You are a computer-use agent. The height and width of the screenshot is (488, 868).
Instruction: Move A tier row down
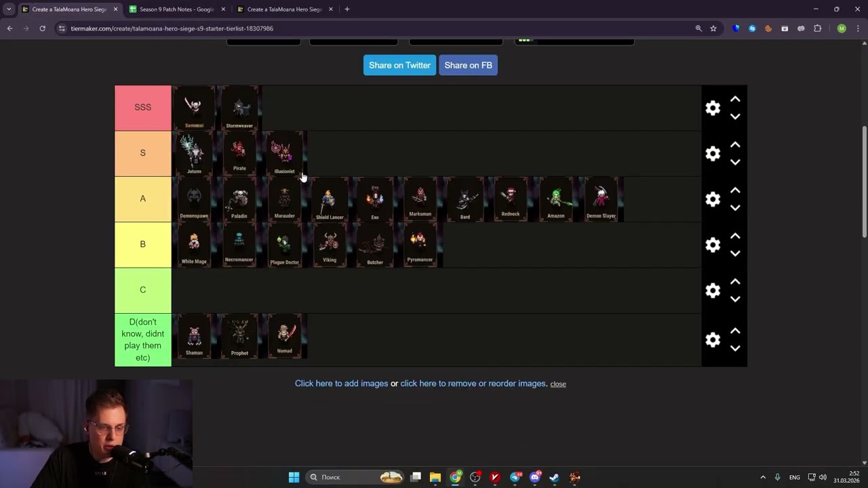pos(735,207)
